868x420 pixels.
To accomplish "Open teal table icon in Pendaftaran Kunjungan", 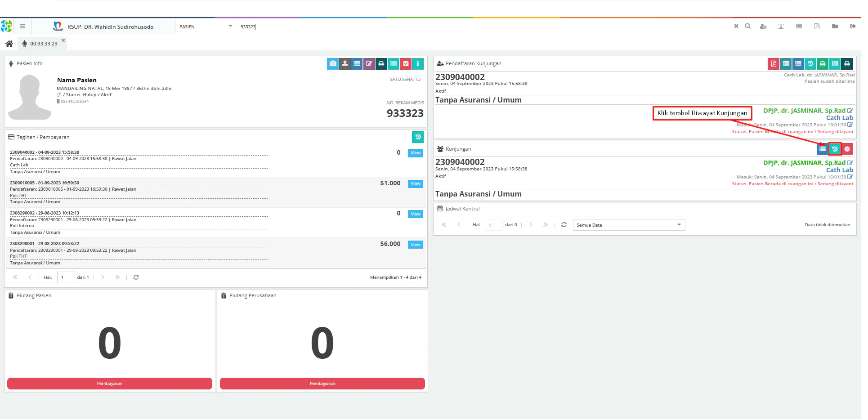I will click(786, 64).
